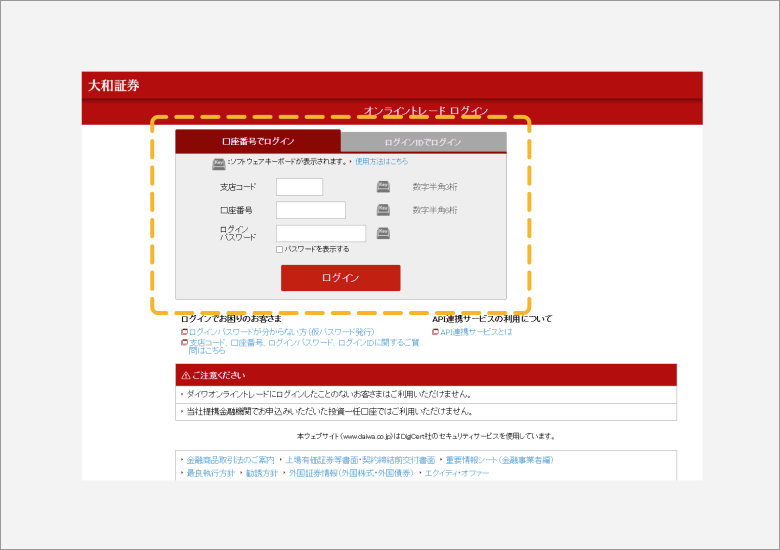The height and width of the screenshot is (550, 780).
Task: Open 支店コード、口座番号 inquiry link
Action: pos(304,346)
